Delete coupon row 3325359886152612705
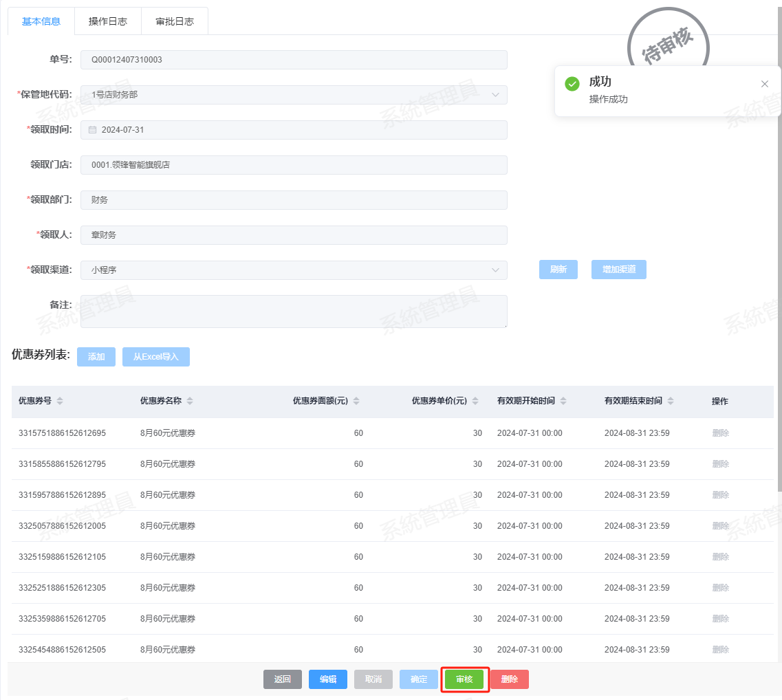The image size is (782, 700). point(721,618)
